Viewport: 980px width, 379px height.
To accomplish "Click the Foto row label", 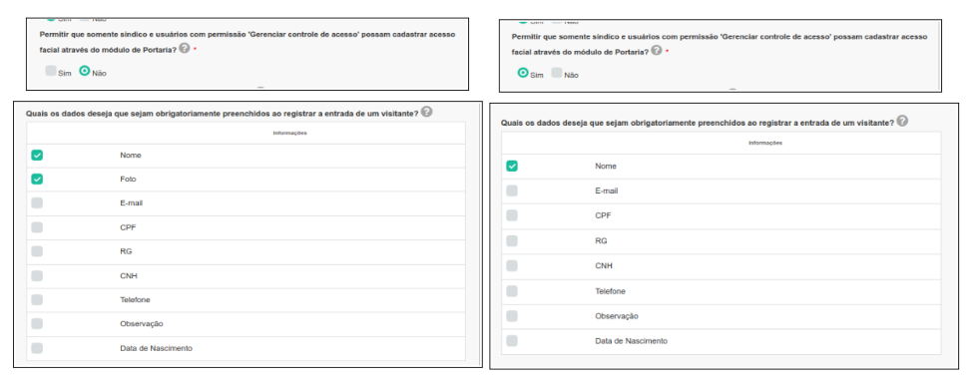I will (128, 180).
